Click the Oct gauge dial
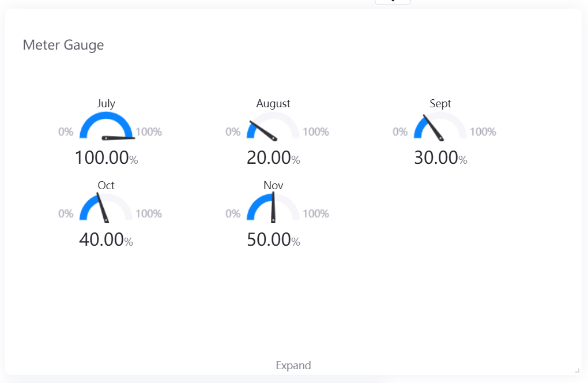588x383 pixels. point(106,208)
